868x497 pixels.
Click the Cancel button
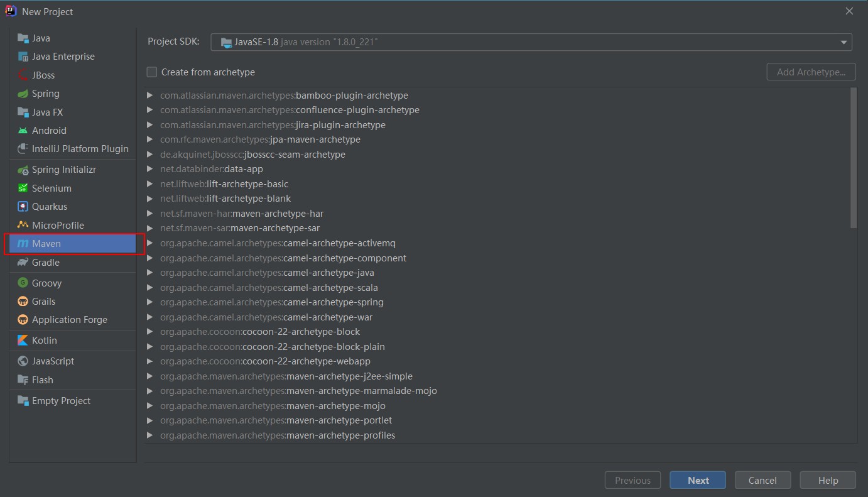coord(762,480)
